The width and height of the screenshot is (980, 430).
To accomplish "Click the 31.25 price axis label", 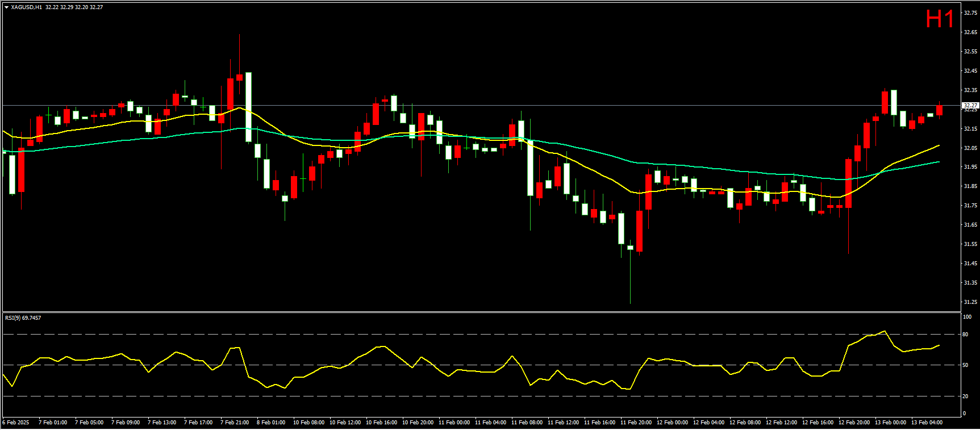I will pyautogui.click(x=970, y=302).
